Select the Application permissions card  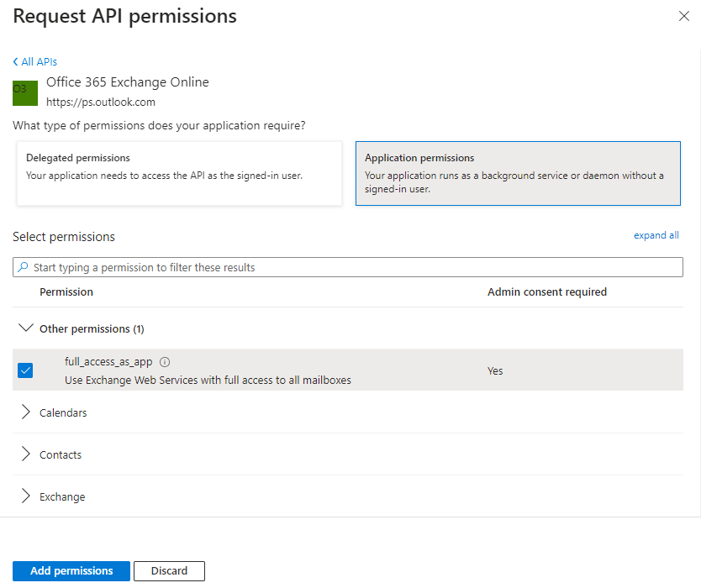[518, 173]
